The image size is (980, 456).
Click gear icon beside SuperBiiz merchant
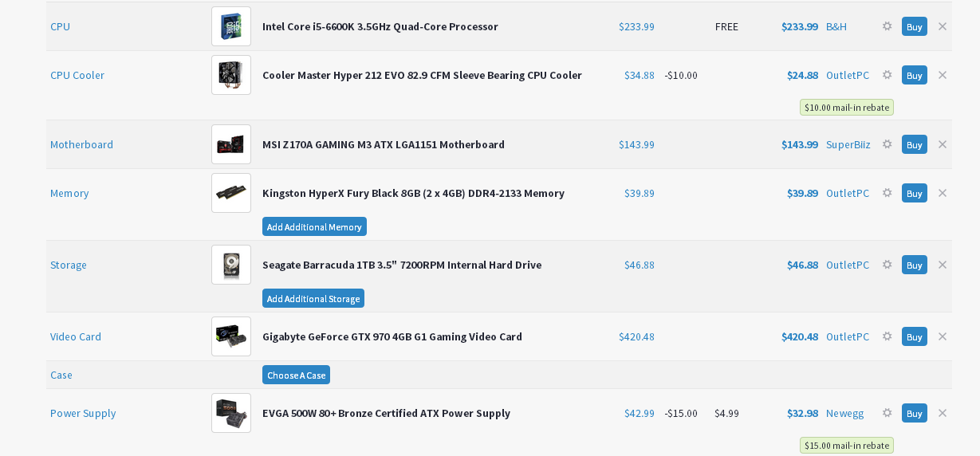[887, 144]
